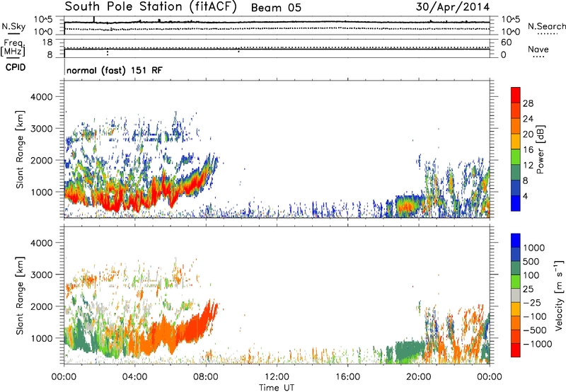Select the "N.Sky" legend label

click(13, 26)
